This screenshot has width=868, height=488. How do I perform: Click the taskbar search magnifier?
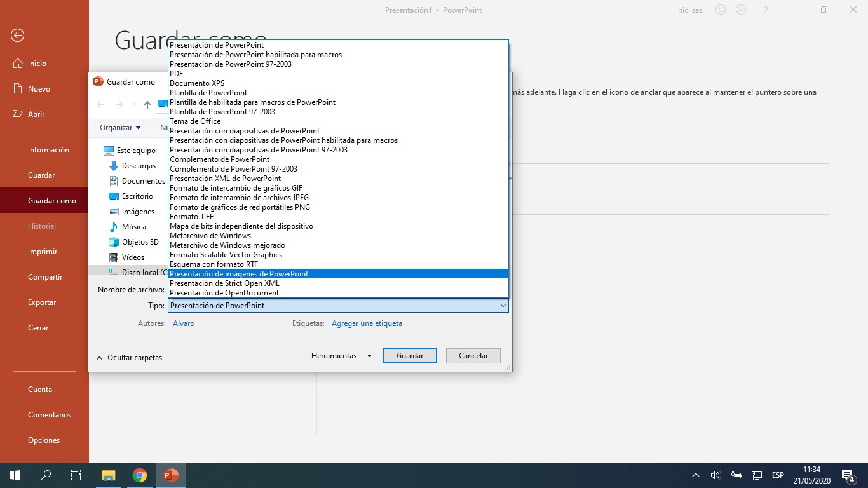point(46,475)
